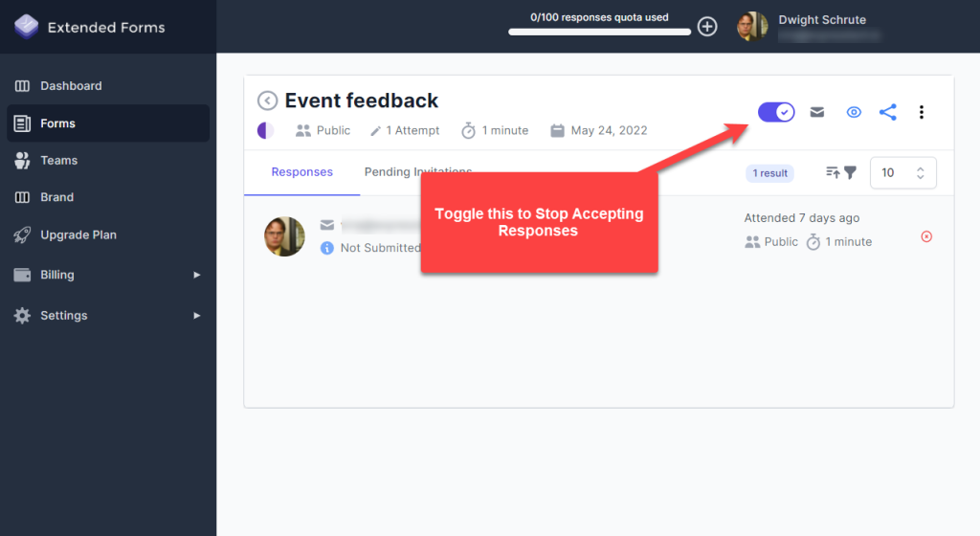
Task: Click the Extended Forms logo
Action: coord(27,27)
